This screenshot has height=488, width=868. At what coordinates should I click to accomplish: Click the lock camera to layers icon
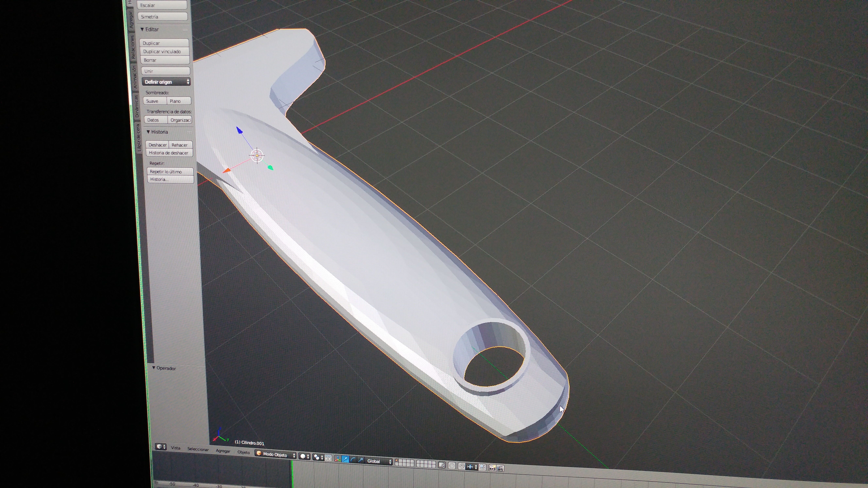point(442,465)
